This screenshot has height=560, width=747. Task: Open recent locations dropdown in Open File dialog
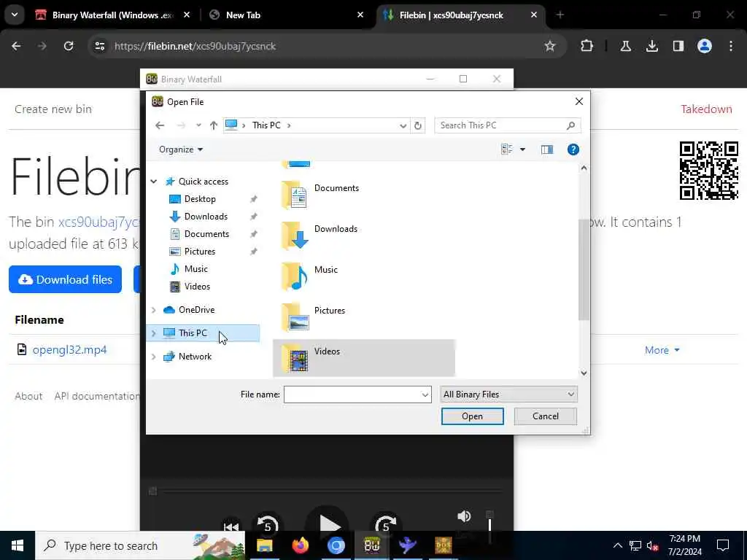pyautogui.click(x=198, y=125)
